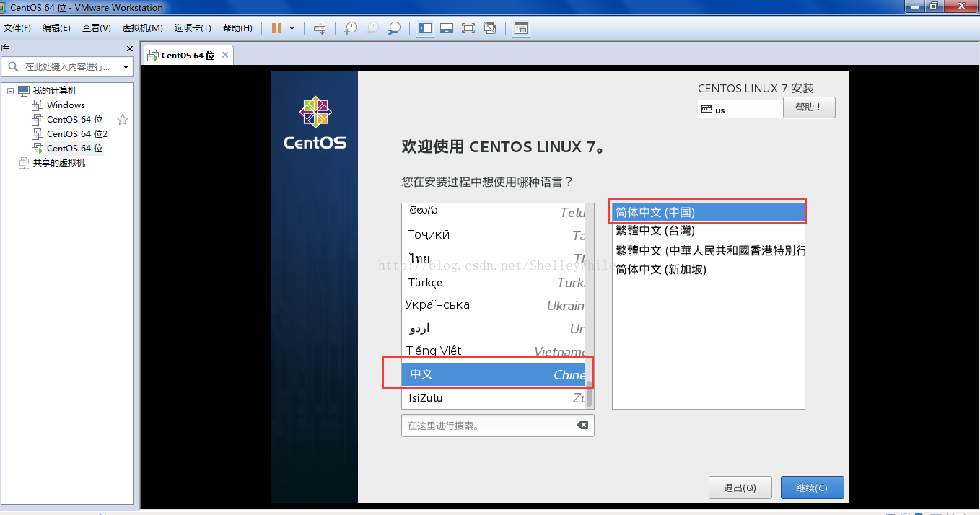Revert the virtual machine to its previous snapshot

pos(372,28)
